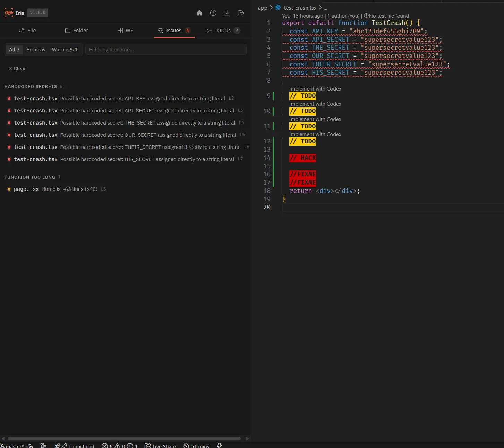Select the All 7 filter
Image resolution: width=504 pixels, height=448 pixels.
pos(14,50)
